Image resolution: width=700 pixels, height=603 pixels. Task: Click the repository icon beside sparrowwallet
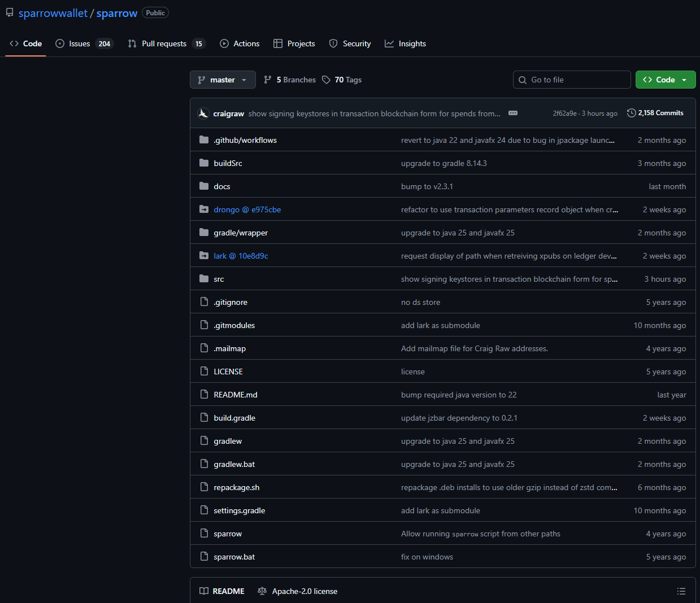10,12
